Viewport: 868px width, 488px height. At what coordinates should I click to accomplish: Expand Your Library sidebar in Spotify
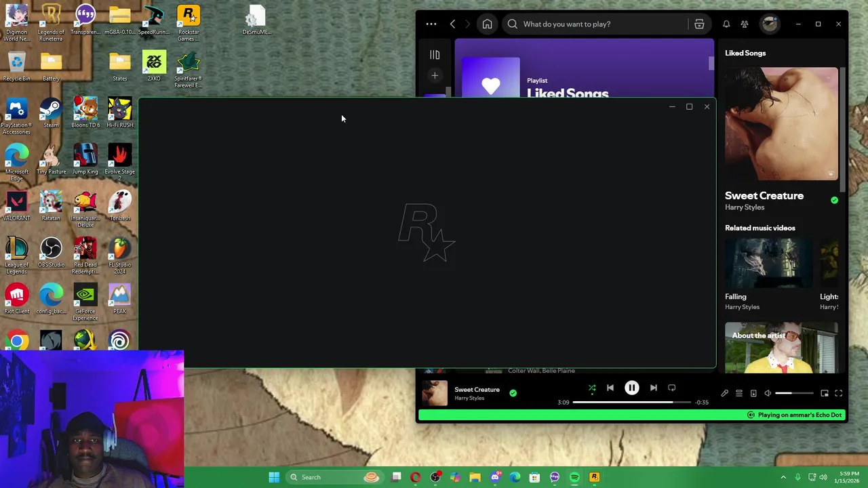pyautogui.click(x=435, y=55)
